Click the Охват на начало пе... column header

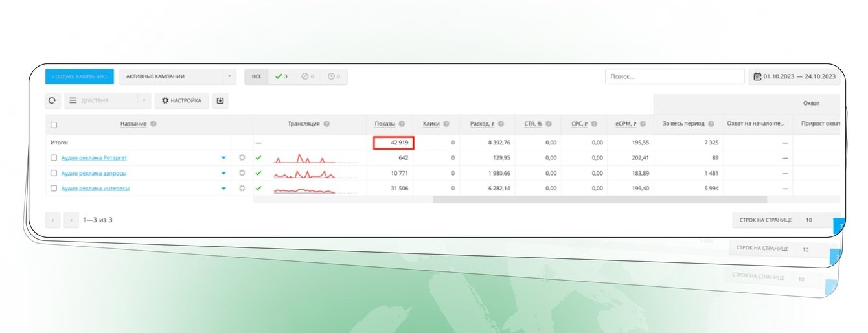tap(755, 124)
